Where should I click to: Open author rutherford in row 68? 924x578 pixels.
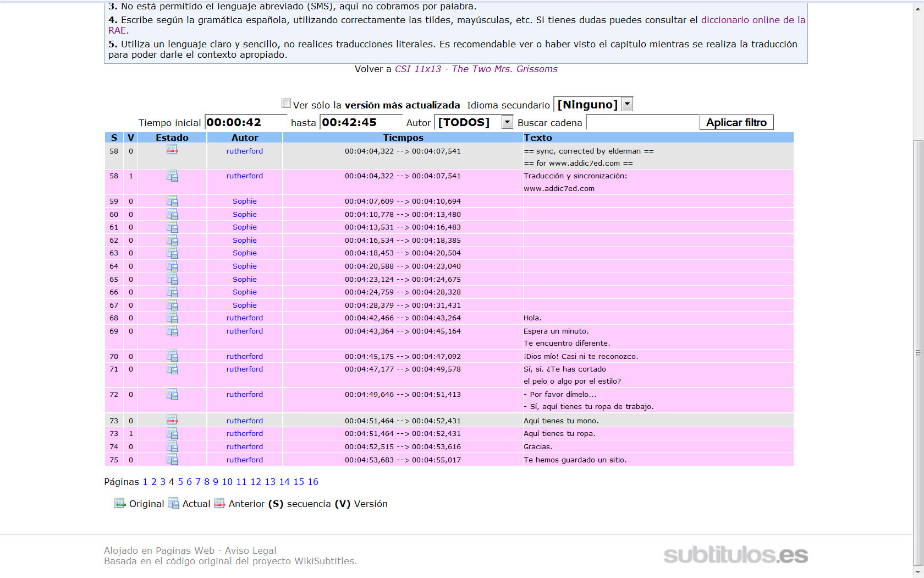[x=245, y=318]
